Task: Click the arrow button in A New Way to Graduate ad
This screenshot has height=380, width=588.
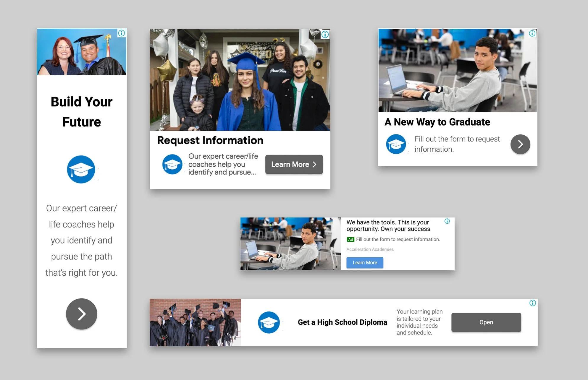Action: pos(520,144)
